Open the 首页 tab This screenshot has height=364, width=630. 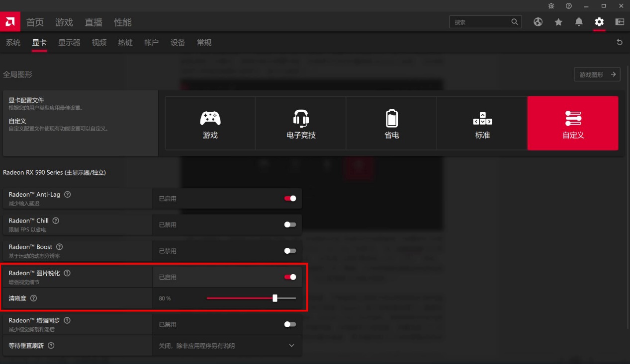(x=35, y=22)
